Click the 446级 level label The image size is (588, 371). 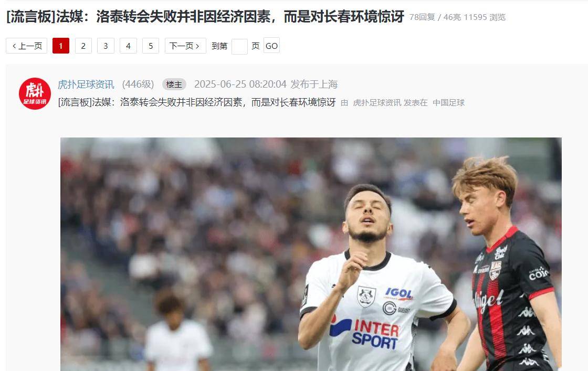(138, 84)
